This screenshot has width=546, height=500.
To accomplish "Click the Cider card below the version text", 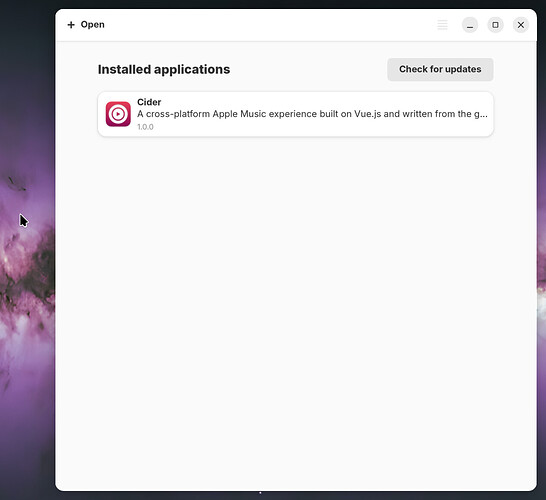I will click(x=296, y=134).
